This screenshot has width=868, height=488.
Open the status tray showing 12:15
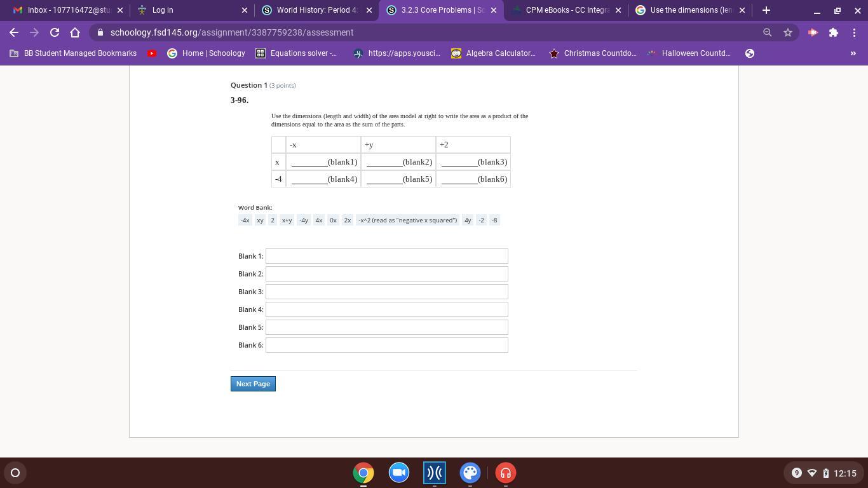pyautogui.click(x=824, y=473)
